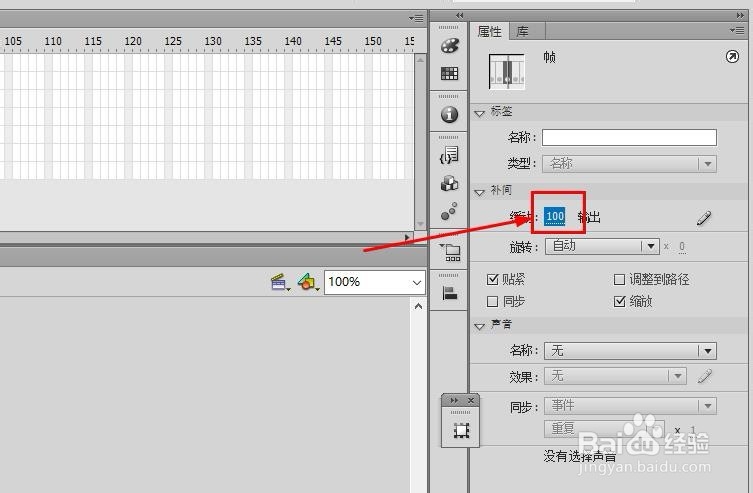Open the Swatches grid panel icon
The width and height of the screenshot is (753, 493).
(449, 73)
